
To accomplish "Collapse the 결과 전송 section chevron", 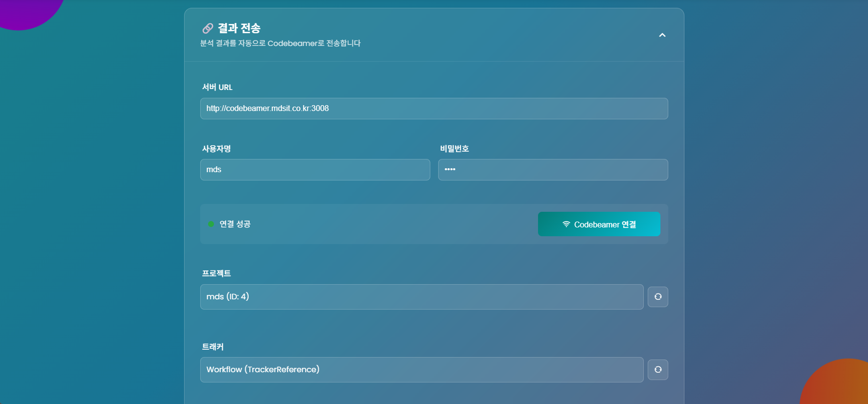I will click(662, 35).
